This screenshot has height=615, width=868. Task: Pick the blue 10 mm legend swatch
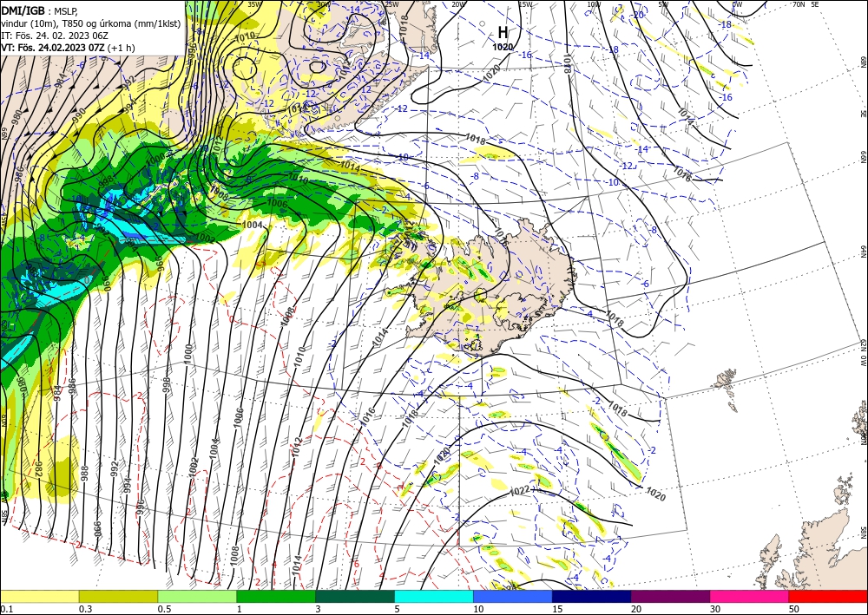pyautogui.click(x=513, y=596)
